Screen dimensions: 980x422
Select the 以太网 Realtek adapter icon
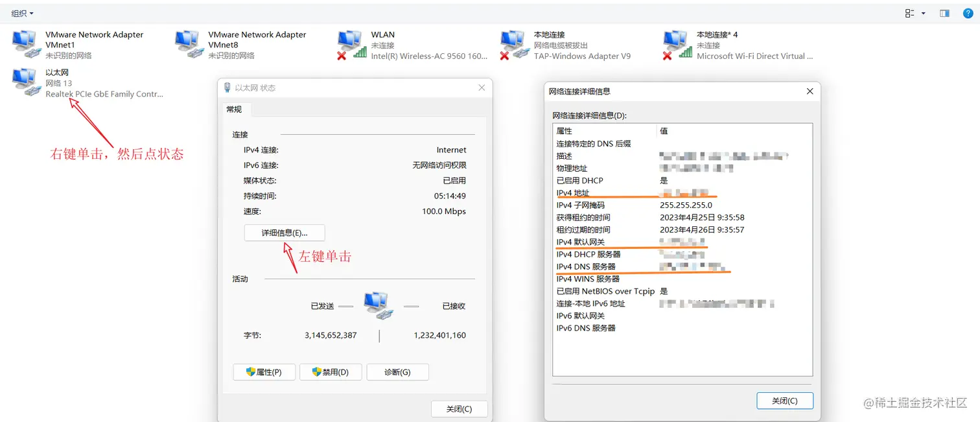point(27,82)
